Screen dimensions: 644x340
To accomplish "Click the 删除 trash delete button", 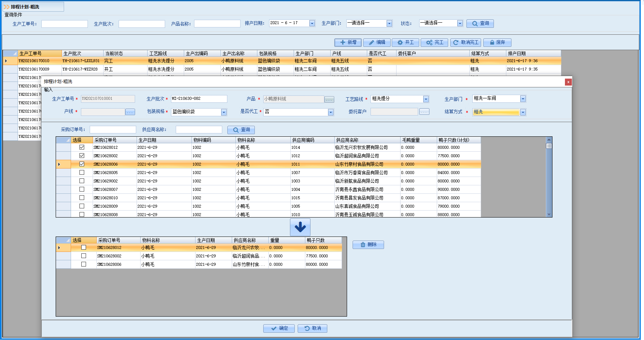I will (368, 245).
